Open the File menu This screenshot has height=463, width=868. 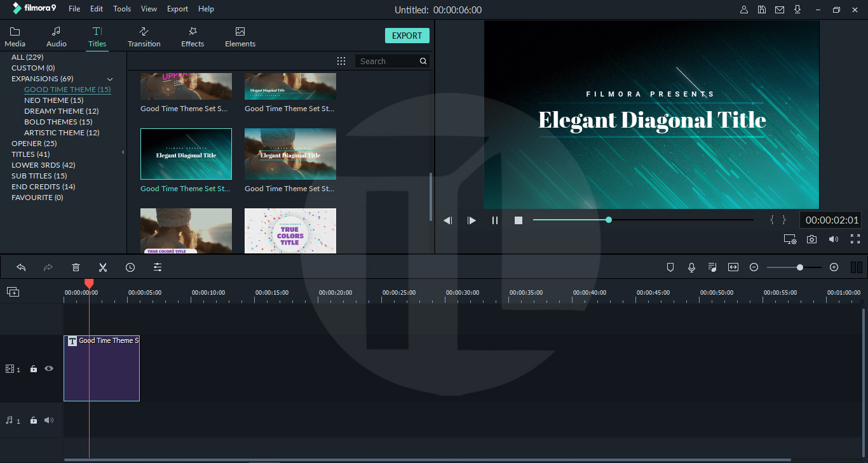(74, 9)
